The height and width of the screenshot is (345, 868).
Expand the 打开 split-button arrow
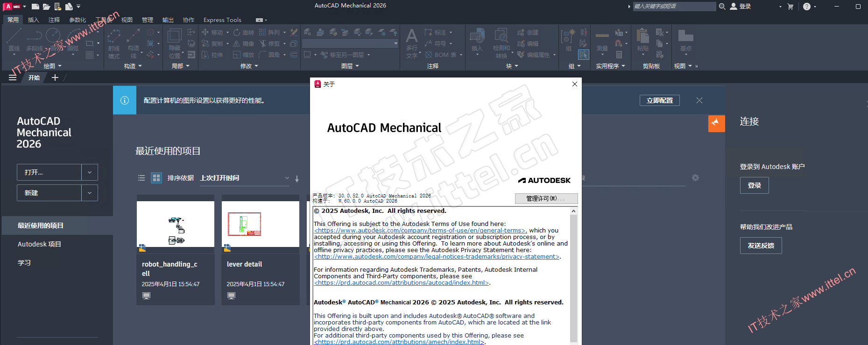coord(90,172)
